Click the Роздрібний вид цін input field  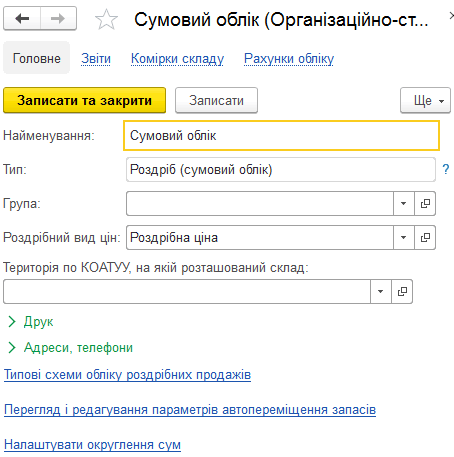point(260,237)
